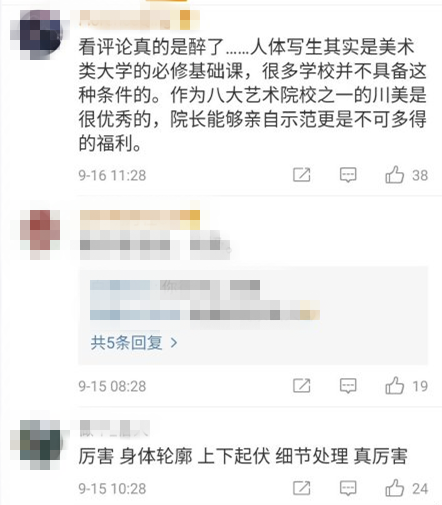Viewport: 442px width, 505px height.
Task: Share the 9-15 08:28 comment
Action: coord(302,386)
